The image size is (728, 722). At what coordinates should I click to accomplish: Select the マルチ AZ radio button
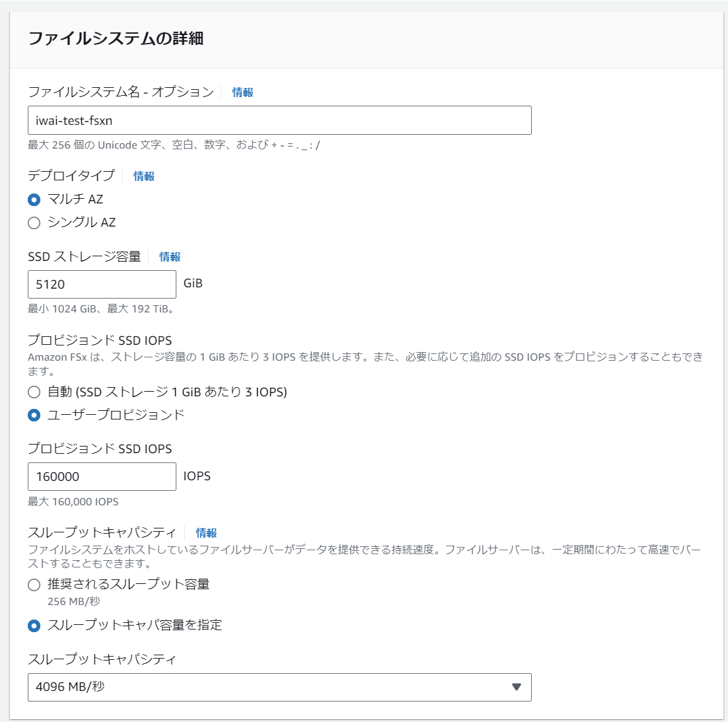34,199
